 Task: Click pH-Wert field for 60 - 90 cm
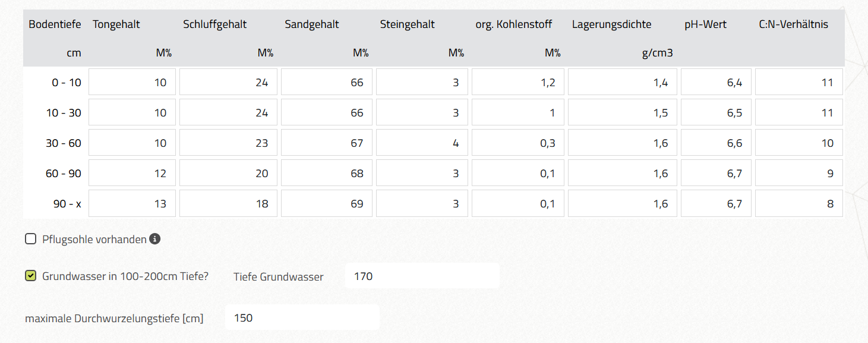click(x=716, y=173)
